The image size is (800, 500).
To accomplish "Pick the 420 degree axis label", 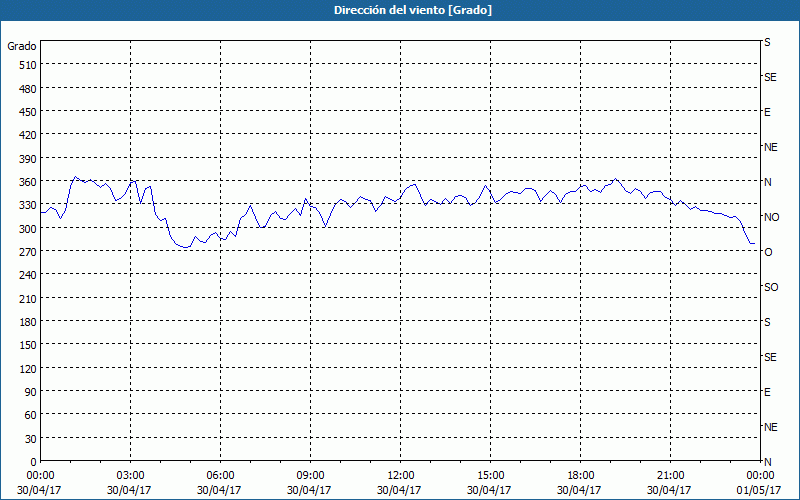I will click(x=28, y=136).
